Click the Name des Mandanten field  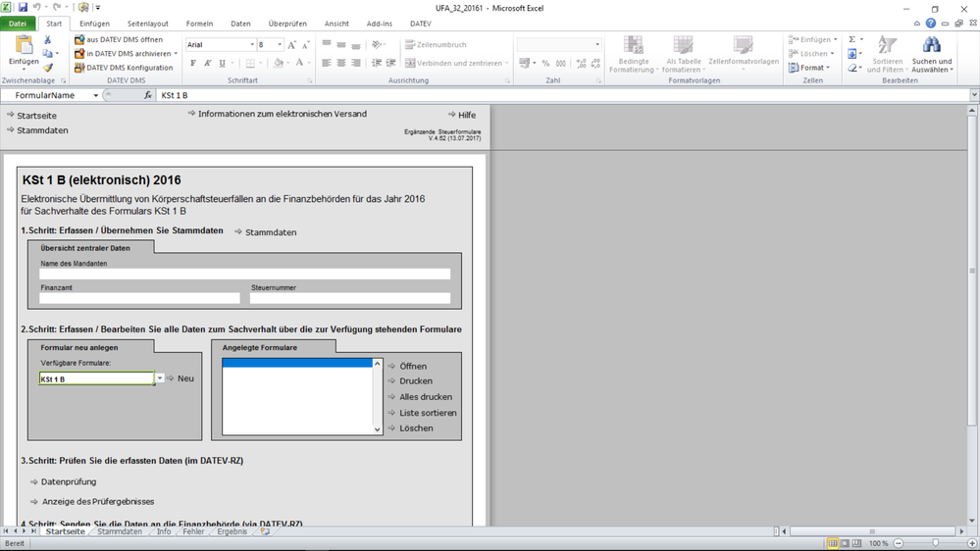[244, 274]
